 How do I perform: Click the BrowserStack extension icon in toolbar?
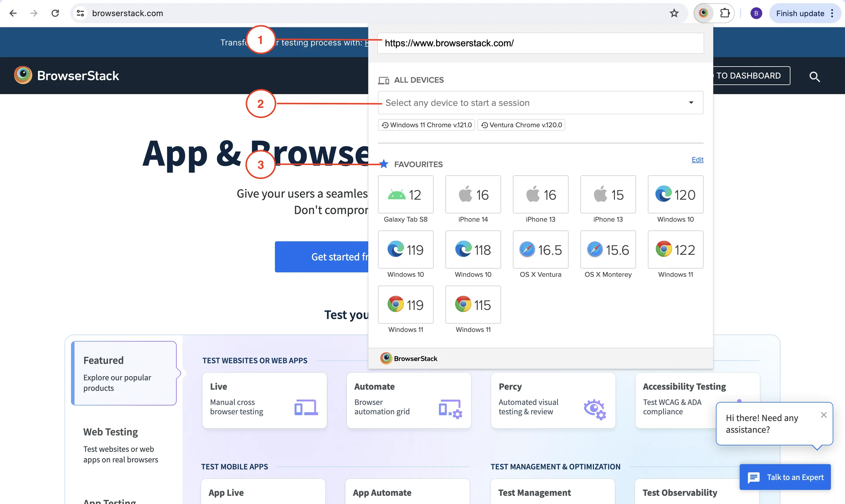pos(703,13)
